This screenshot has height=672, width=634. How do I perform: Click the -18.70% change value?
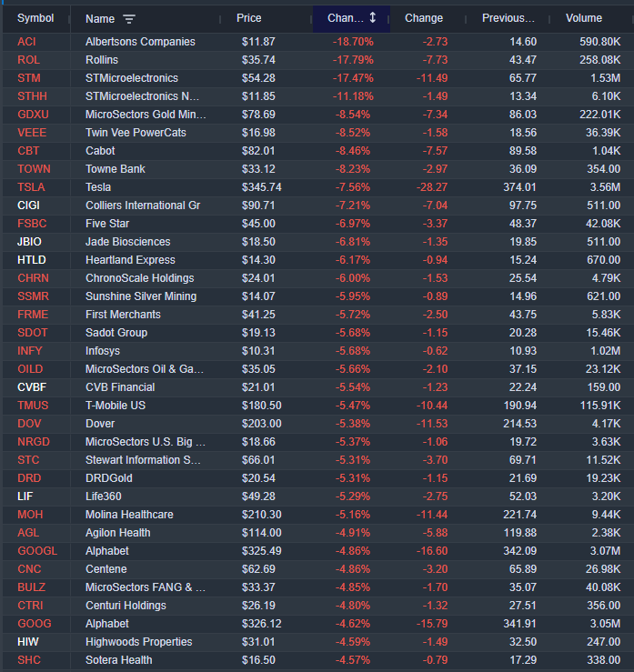point(353,42)
